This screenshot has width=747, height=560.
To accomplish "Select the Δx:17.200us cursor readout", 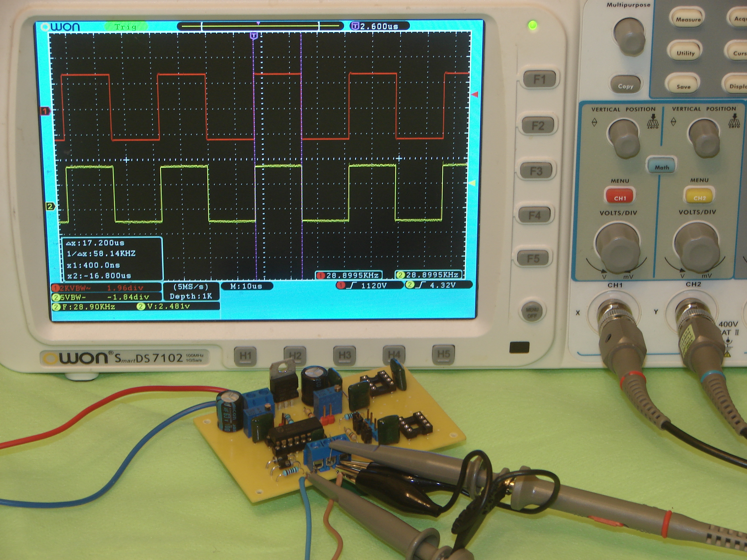I will 95,243.
